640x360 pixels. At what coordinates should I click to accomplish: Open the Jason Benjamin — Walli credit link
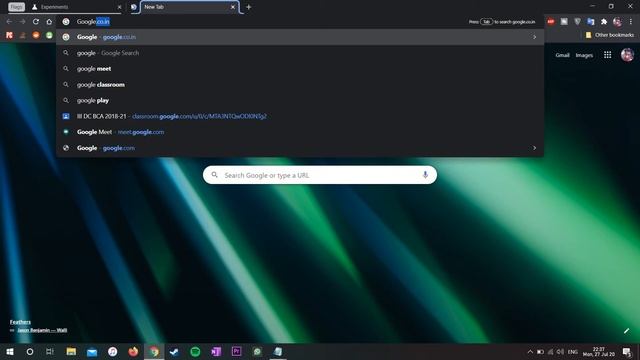42,330
